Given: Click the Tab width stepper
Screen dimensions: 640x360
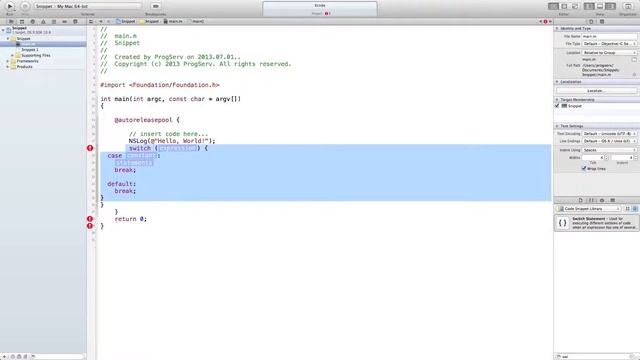Looking at the screenshot, I should (606, 158).
